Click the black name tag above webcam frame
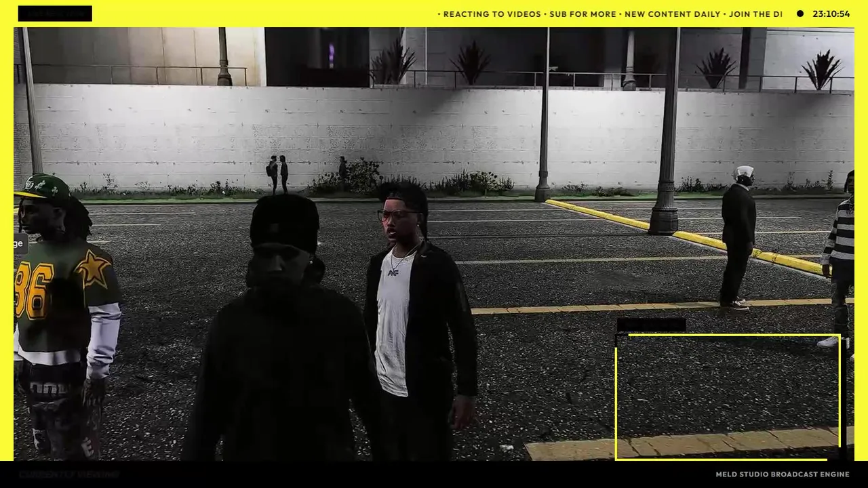The width and height of the screenshot is (868, 488). click(x=651, y=325)
